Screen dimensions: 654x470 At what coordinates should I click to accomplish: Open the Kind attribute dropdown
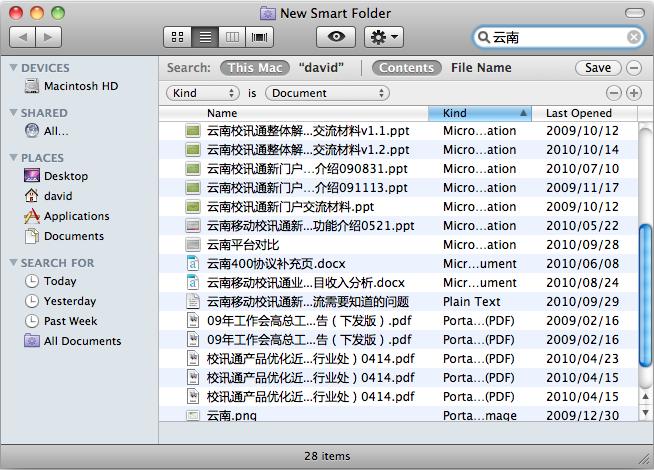203,93
